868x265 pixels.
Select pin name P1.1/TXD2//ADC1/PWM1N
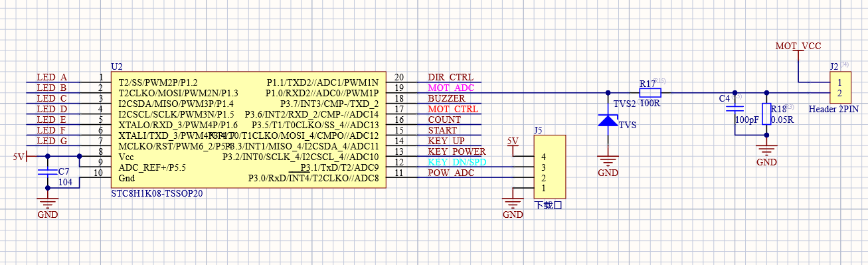(x=323, y=82)
